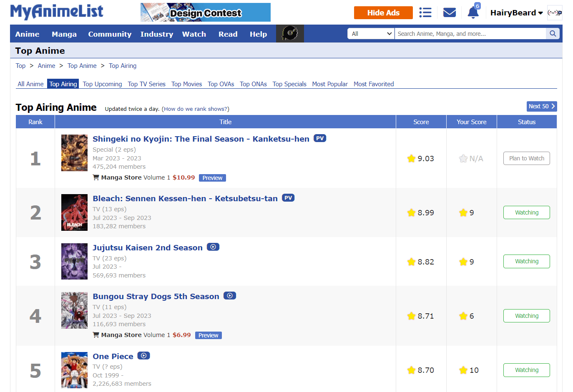This screenshot has height=392, width=573.
Task: Play the Jujutsu Kaisen 2nd Season video icon
Action: click(213, 247)
